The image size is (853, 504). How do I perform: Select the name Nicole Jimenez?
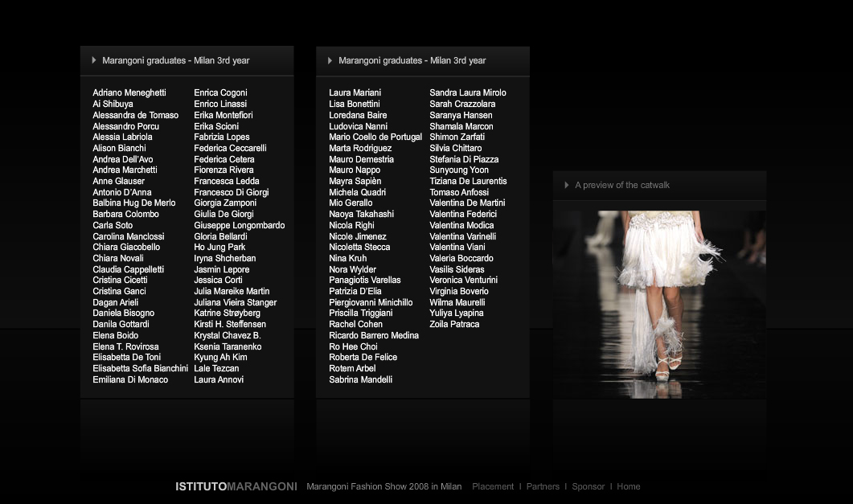coord(358,236)
